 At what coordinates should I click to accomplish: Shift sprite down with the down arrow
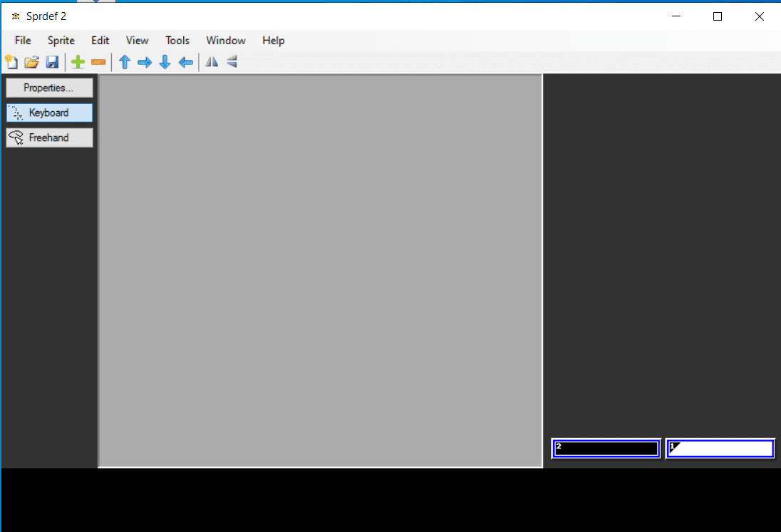(x=165, y=62)
